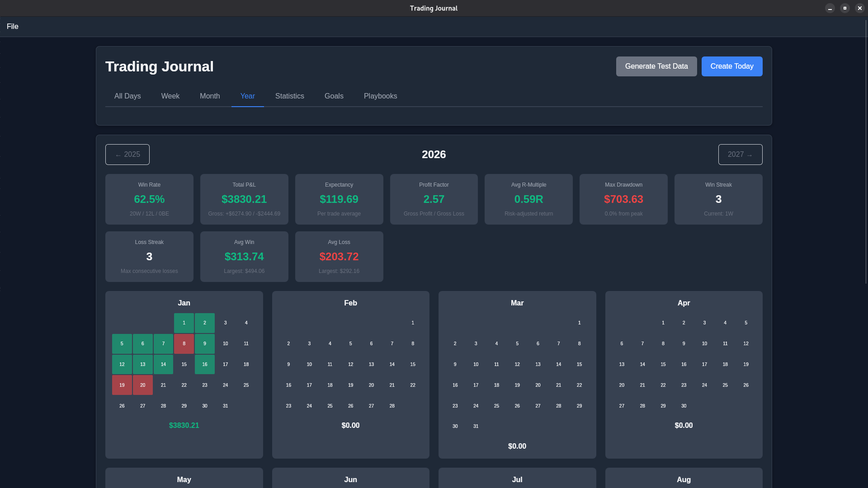Open the Goals tab
This screenshot has width=868, height=488.
click(x=334, y=96)
